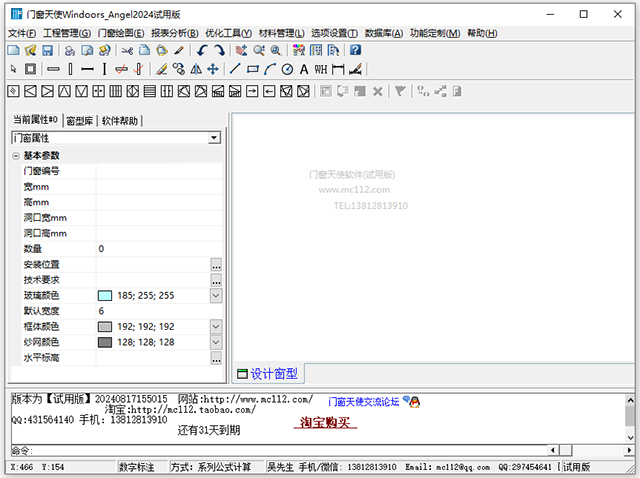
Task: Click the horizontal louver sash icon
Action: tap(150, 91)
